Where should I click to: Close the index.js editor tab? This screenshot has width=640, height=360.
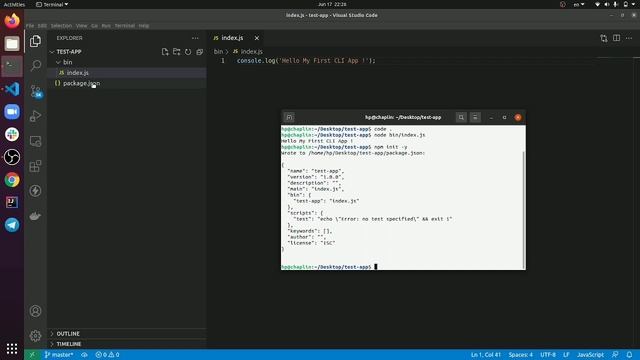(257, 38)
